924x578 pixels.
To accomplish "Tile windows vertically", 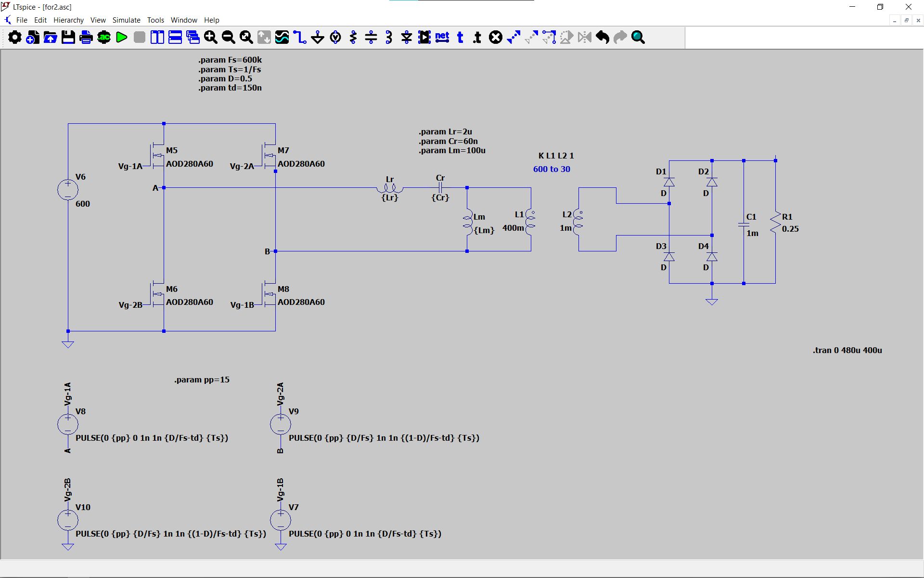I will pos(157,37).
